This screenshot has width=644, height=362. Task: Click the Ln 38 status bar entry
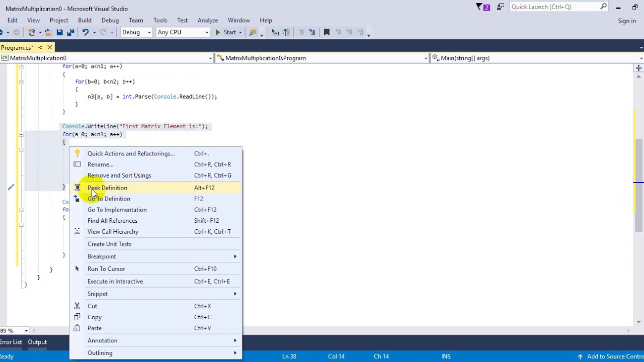tap(289, 356)
